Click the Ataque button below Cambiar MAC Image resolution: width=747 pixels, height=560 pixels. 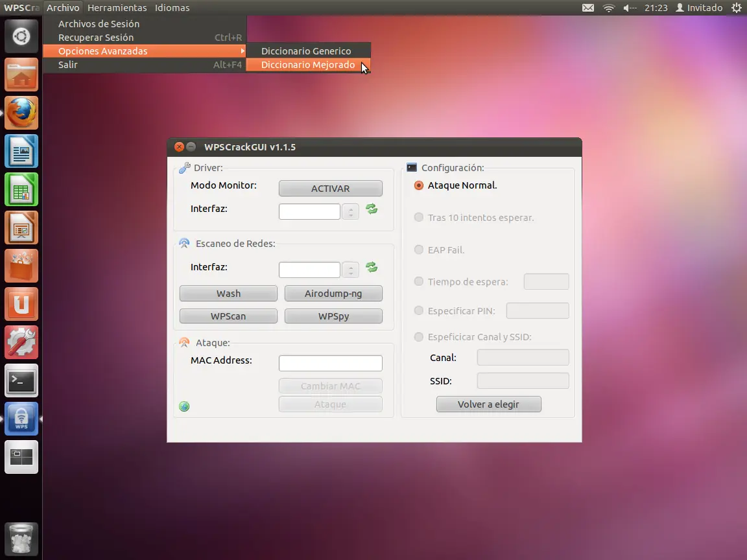tap(331, 404)
